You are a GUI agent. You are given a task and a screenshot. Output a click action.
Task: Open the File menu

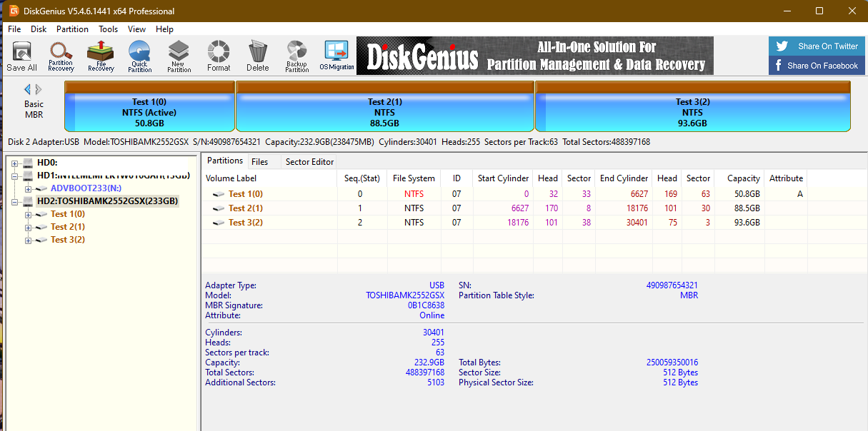tap(14, 29)
